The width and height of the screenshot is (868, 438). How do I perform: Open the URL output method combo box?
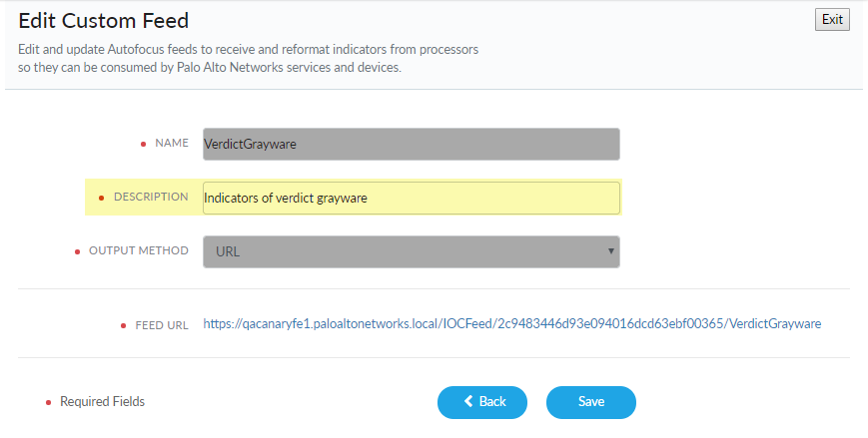coord(411,251)
